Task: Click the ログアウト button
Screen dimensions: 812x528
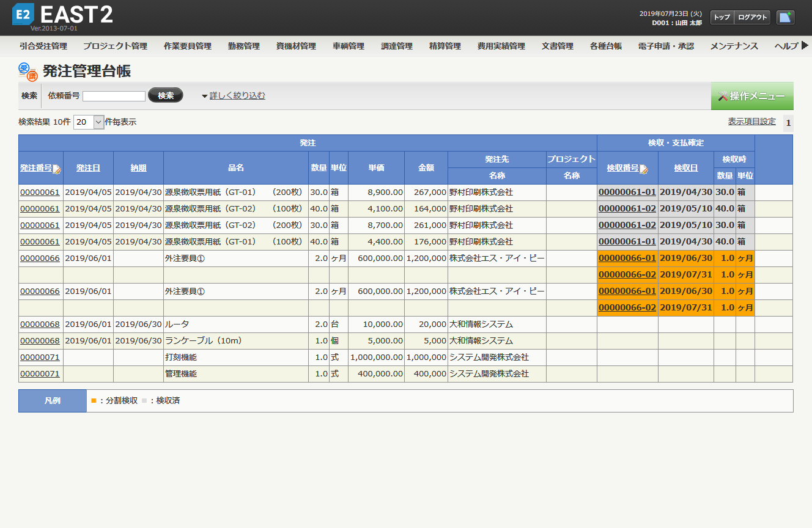Action: [752, 17]
